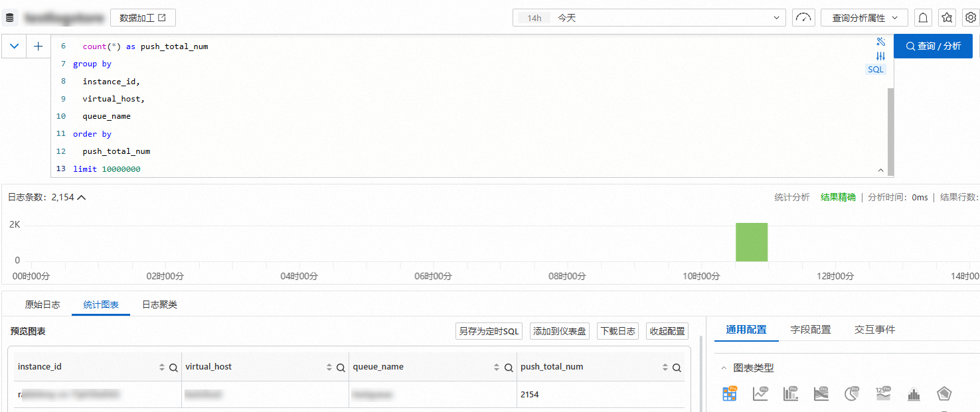The height and width of the screenshot is (412, 980).
Task: Select the line chart type icon
Action: [760, 394]
